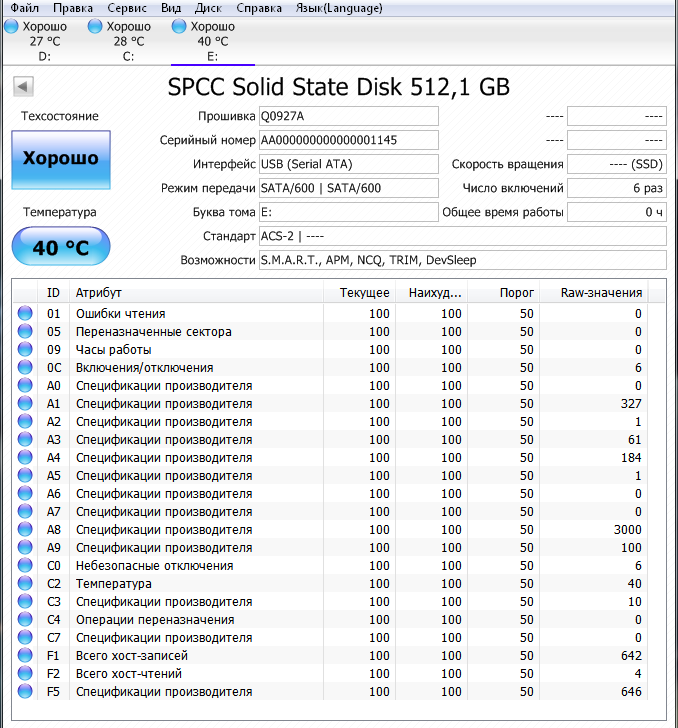Click status orb for Всего хост-записей row
This screenshot has width=678, height=728.
point(25,656)
